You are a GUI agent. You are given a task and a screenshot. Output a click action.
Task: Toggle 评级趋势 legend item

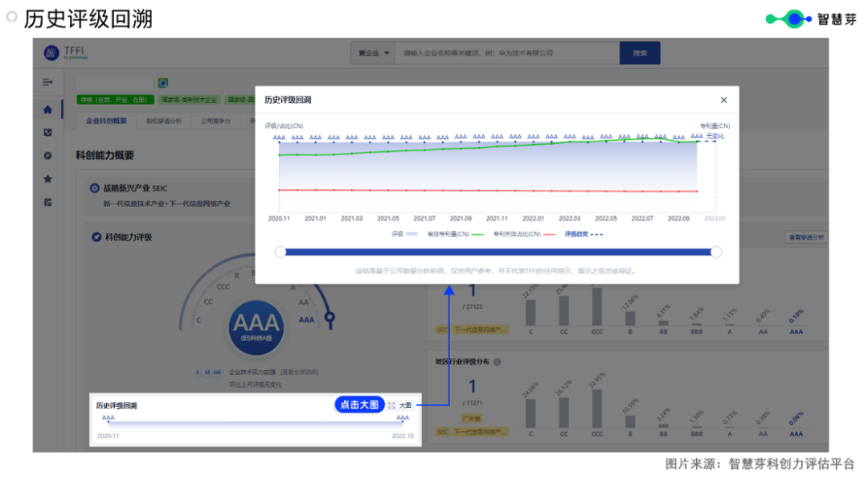(x=583, y=234)
